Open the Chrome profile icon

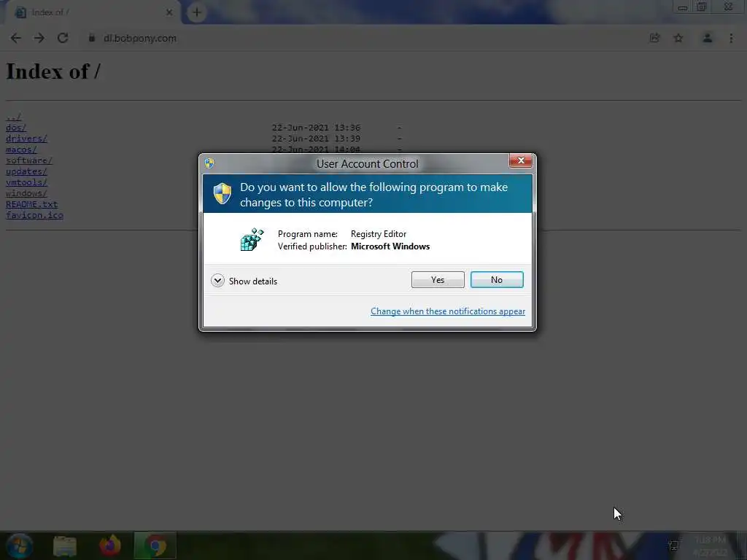(x=707, y=38)
